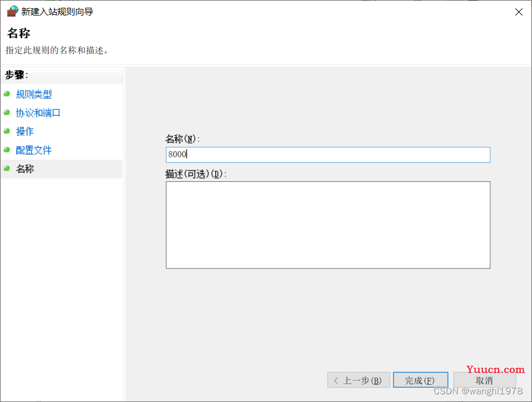The height and width of the screenshot is (402, 532).
Task: Go to the 协议和端口 step
Action: click(x=38, y=113)
